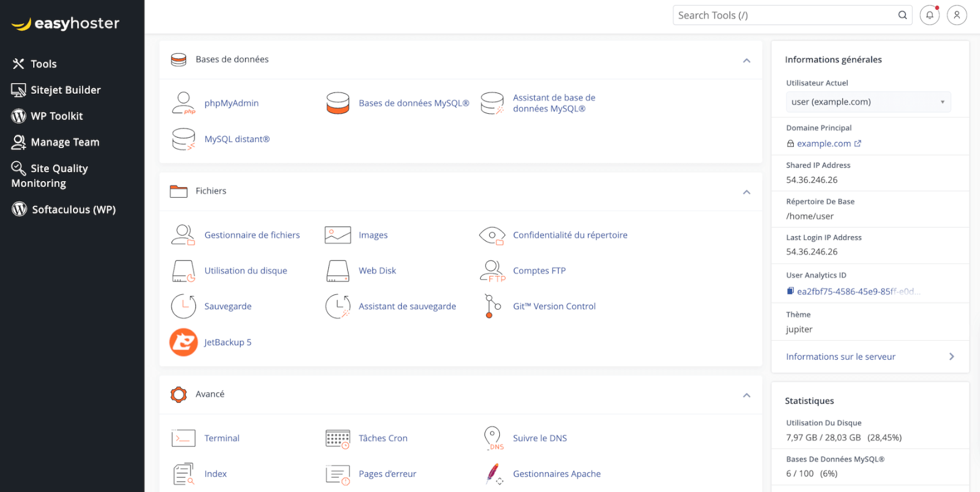Viewport: 980px width, 492px height.
Task: Click the Gestionnaires Apache feather icon
Action: pyautogui.click(x=494, y=474)
